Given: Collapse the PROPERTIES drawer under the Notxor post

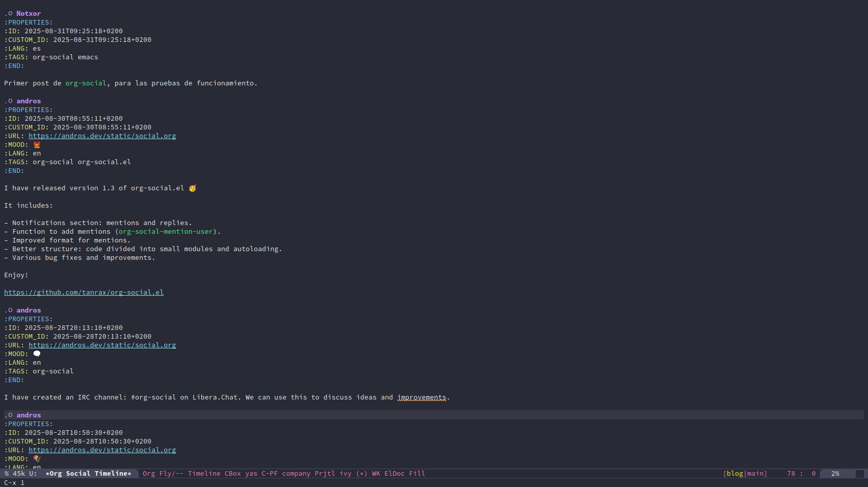Looking at the screenshot, I should 29,23.
